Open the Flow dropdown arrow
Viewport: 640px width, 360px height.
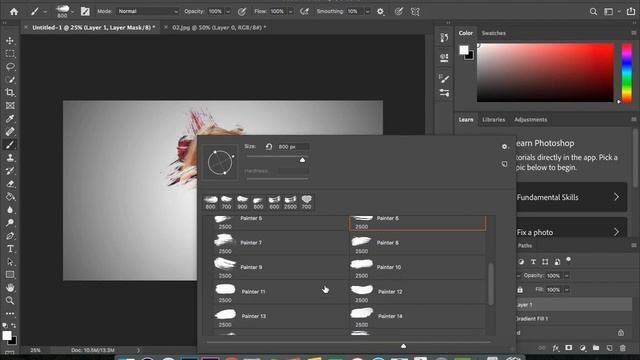click(x=291, y=11)
